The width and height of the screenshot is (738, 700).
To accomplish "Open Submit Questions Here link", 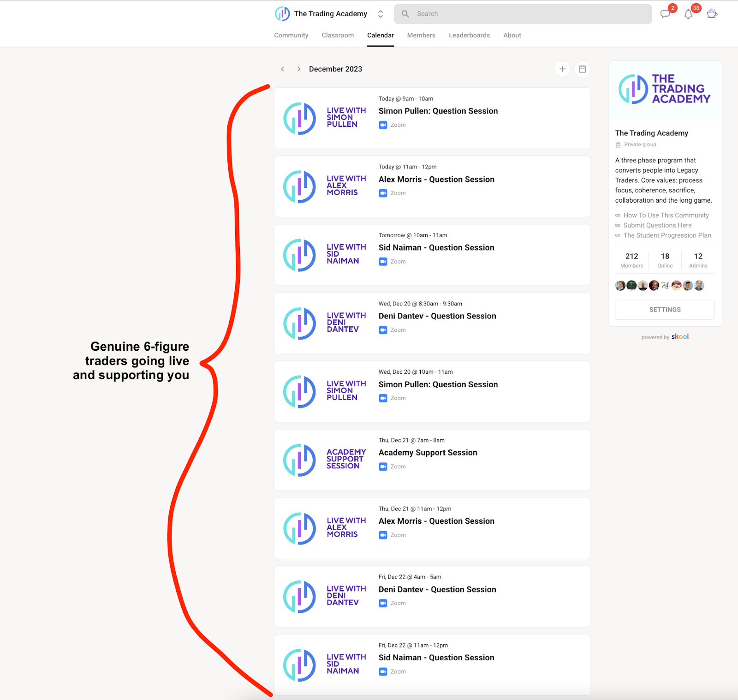I will 657,225.
